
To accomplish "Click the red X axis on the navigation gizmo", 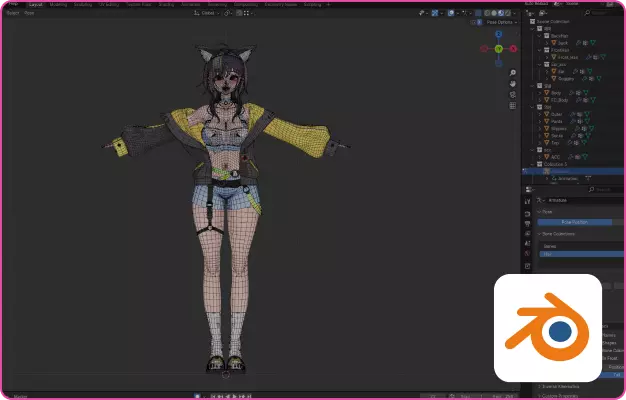I will [x=513, y=49].
